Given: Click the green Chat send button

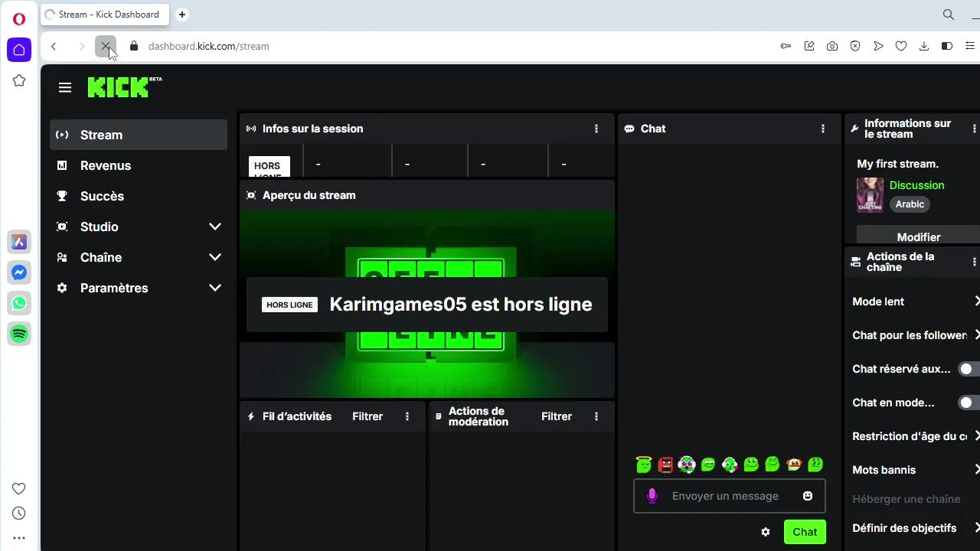Looking at the screenshot, I should pos(805,532).
